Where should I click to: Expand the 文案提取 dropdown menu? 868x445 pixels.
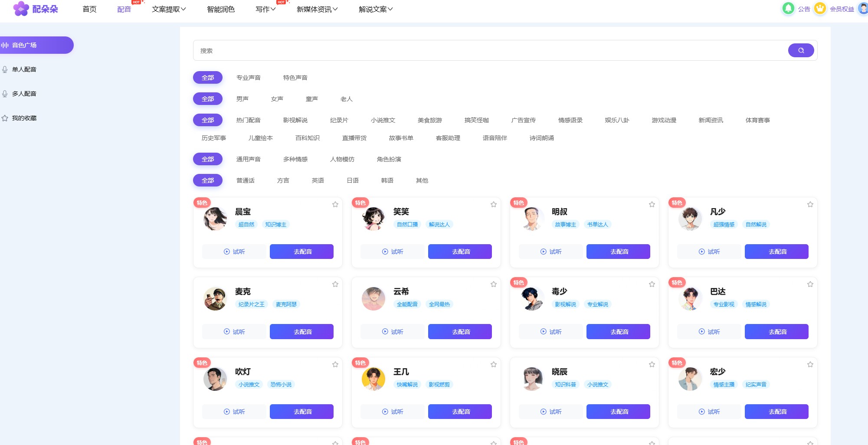pyautogui.click(x=169, y=9)
